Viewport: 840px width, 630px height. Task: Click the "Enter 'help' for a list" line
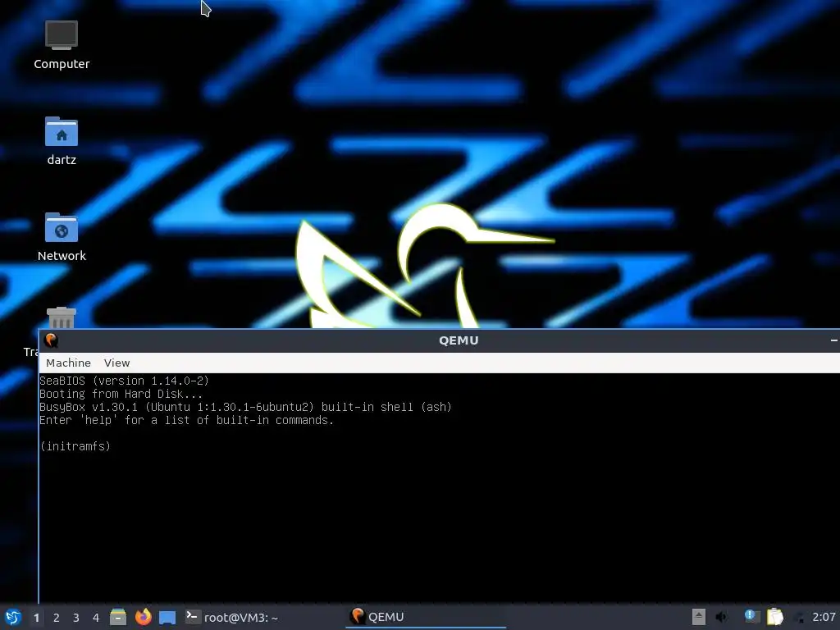(187, 420)
